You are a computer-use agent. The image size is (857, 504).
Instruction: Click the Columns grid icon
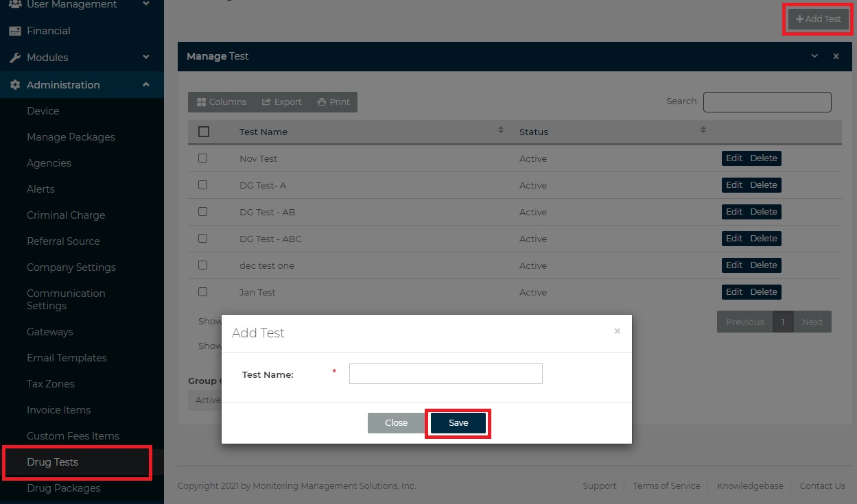coord(201,102)
